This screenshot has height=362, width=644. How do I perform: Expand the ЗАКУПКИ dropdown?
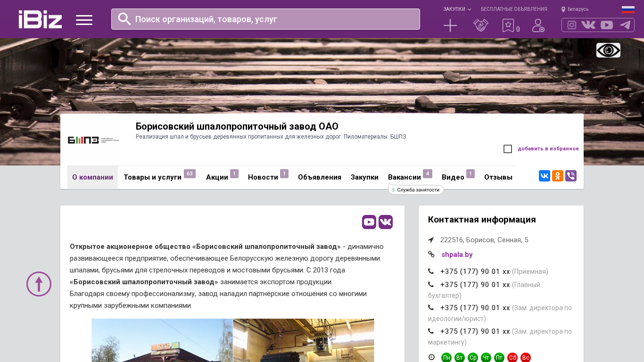[x=457, y=9]
